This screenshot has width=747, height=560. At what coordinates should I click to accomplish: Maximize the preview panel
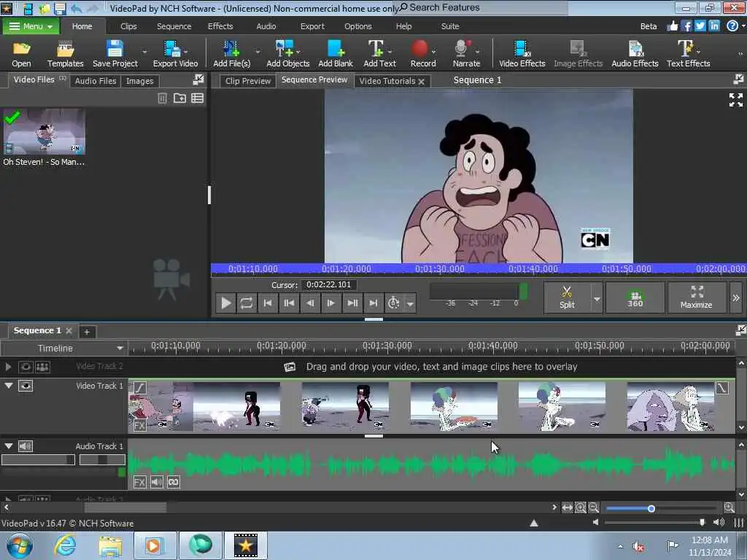pos(696,297)
